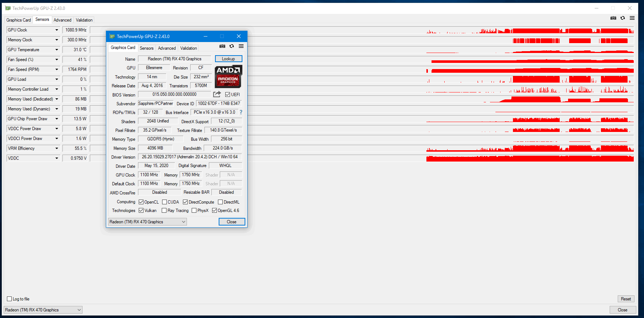Image resolution: width=644 pixels, height=318 pixels.
Task: Toggle the DirectML checkbox
Action: coord(220,202)
